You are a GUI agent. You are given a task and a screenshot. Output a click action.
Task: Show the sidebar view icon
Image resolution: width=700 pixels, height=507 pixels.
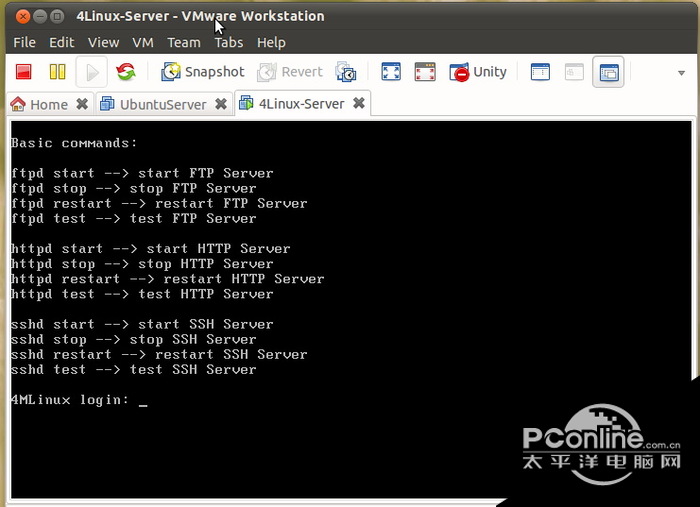(x=540, y=72)
